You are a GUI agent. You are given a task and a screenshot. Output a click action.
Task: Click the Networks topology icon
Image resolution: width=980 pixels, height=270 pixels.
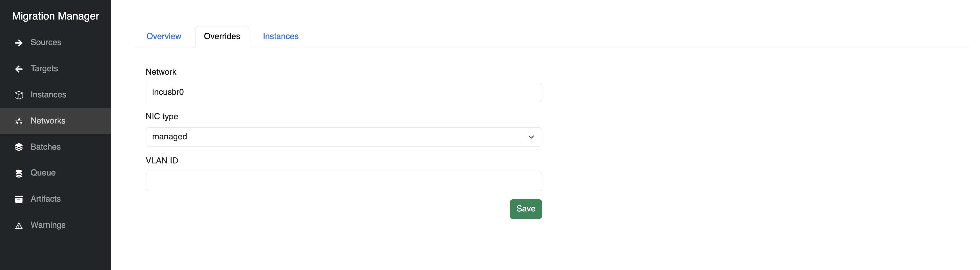19,121
